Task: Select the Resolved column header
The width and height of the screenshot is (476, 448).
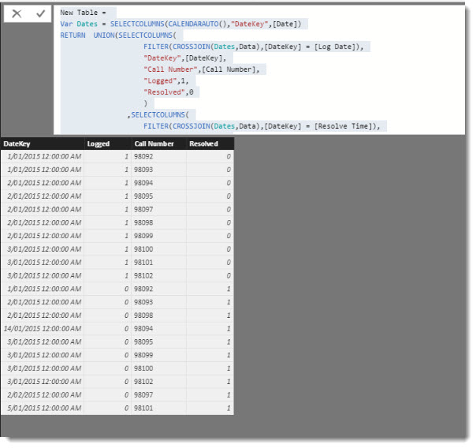Action: [210, 144]
